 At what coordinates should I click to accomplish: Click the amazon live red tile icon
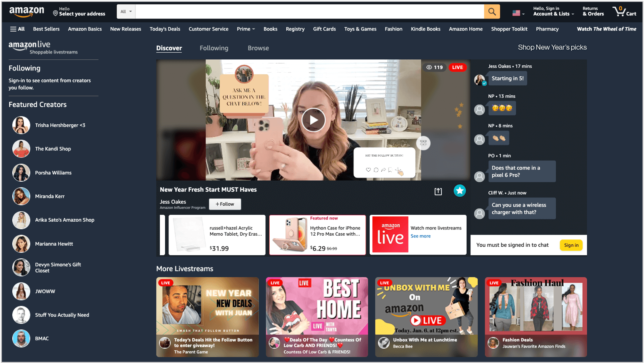(390, 235)
